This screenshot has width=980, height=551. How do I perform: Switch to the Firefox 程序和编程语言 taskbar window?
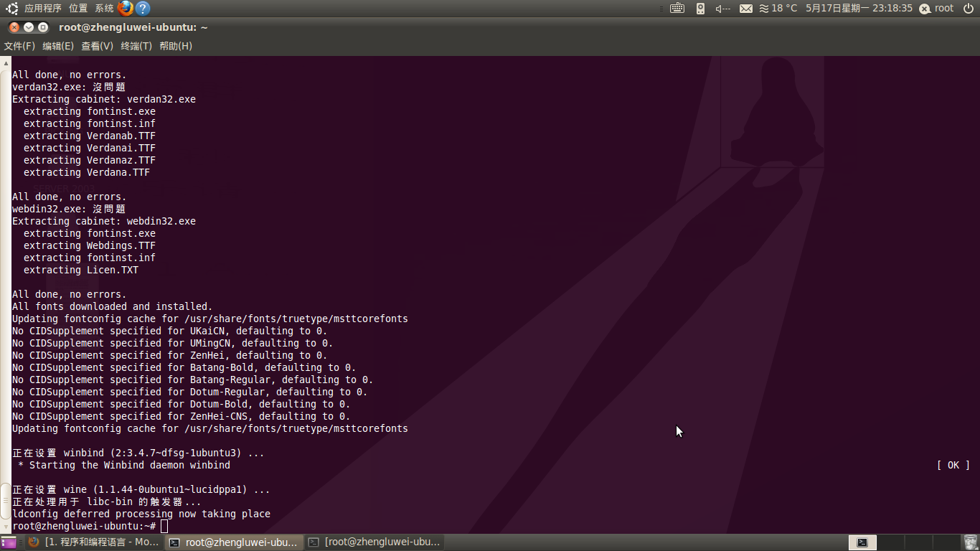click(x=93, y=542)
